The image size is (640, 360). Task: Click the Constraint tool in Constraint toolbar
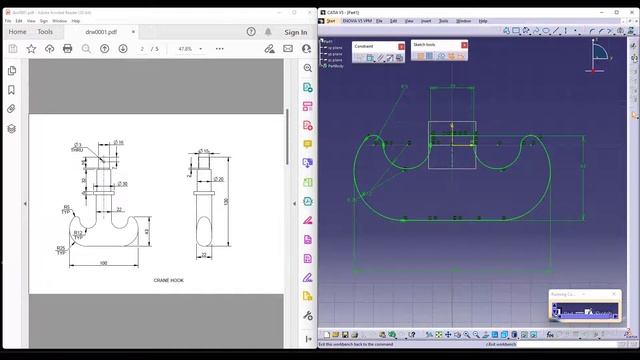370,58
